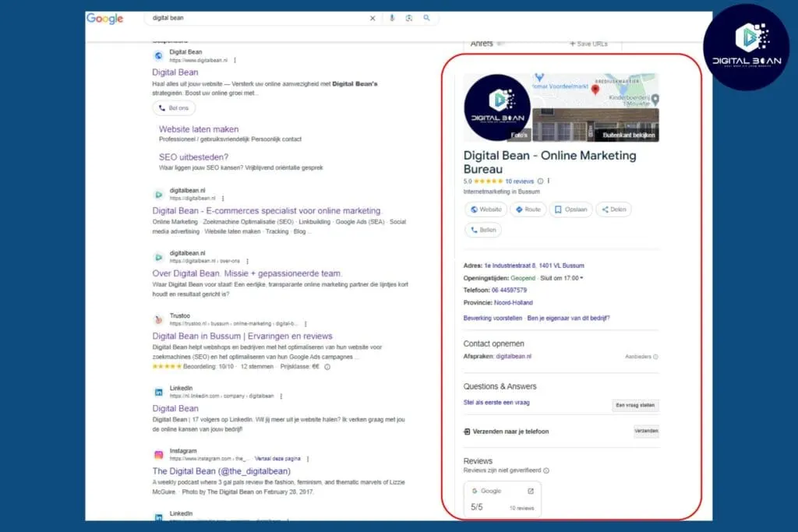Click the Instagram favicon

pyautogui.click(x=159, y=455)
